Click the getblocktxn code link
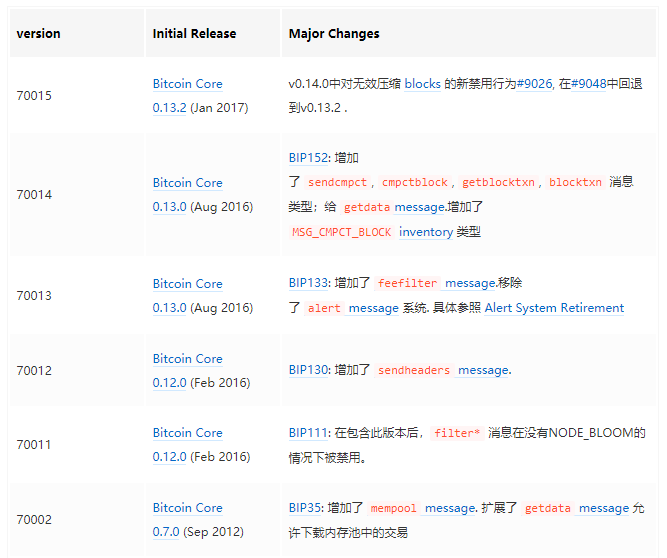The width and height of the screenshot is (667, 558). (498, 182)
